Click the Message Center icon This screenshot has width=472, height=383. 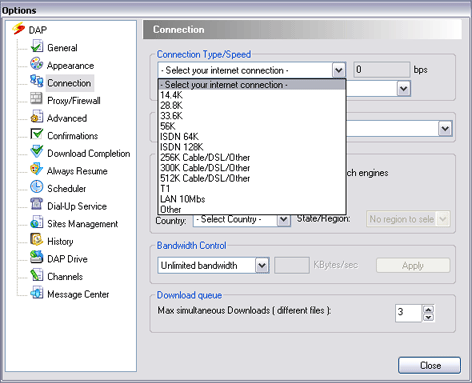[37, 293]
